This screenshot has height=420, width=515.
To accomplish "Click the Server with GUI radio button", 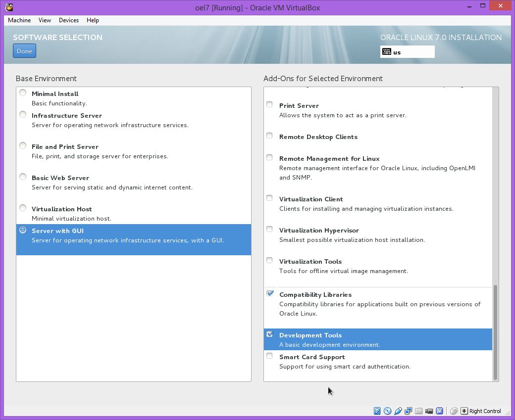I will [23, 230].
